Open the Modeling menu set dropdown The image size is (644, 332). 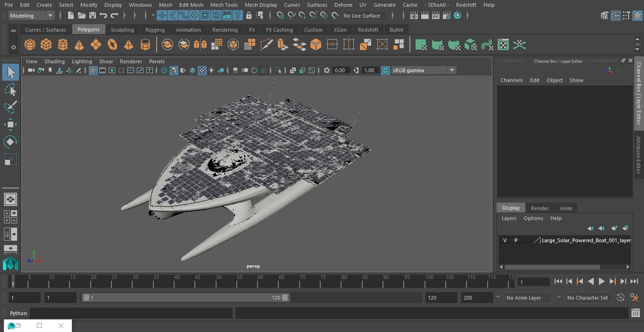(31, 15)
